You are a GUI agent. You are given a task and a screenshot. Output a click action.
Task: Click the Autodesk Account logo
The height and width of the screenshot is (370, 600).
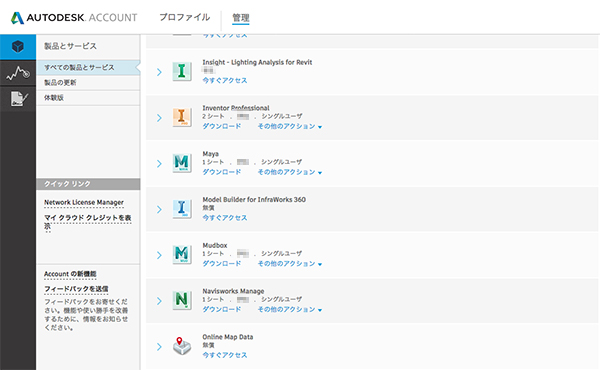[x=74, y=18]
